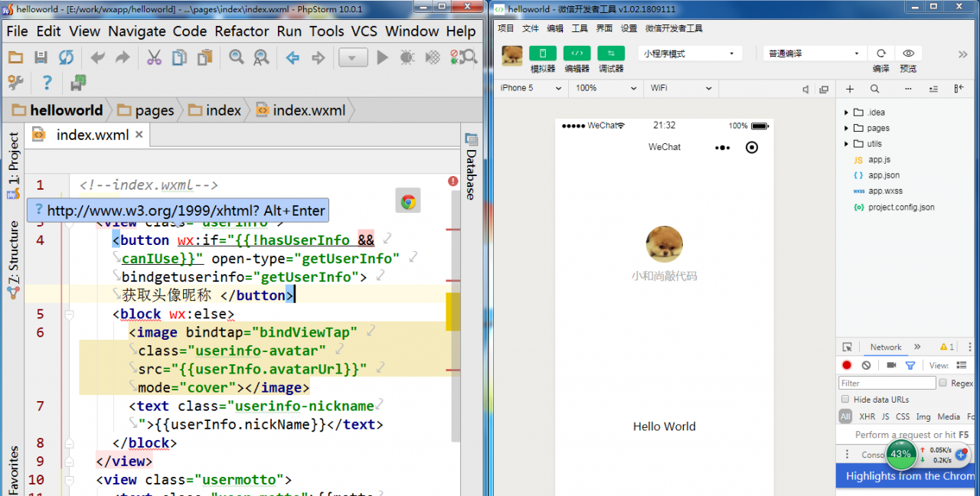980x496 pixels.
Task: Click the red error indicator in editor gutter
Action: [453, 181]
